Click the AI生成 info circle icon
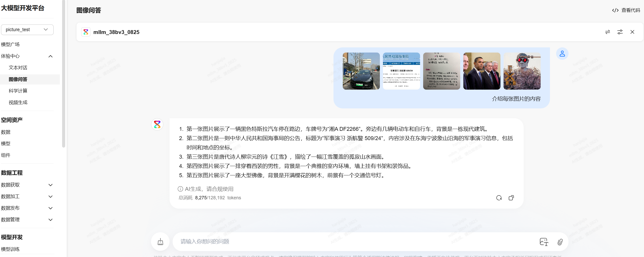Image resolution: width=644 pixels, height=257 pixels. (180, 189)
